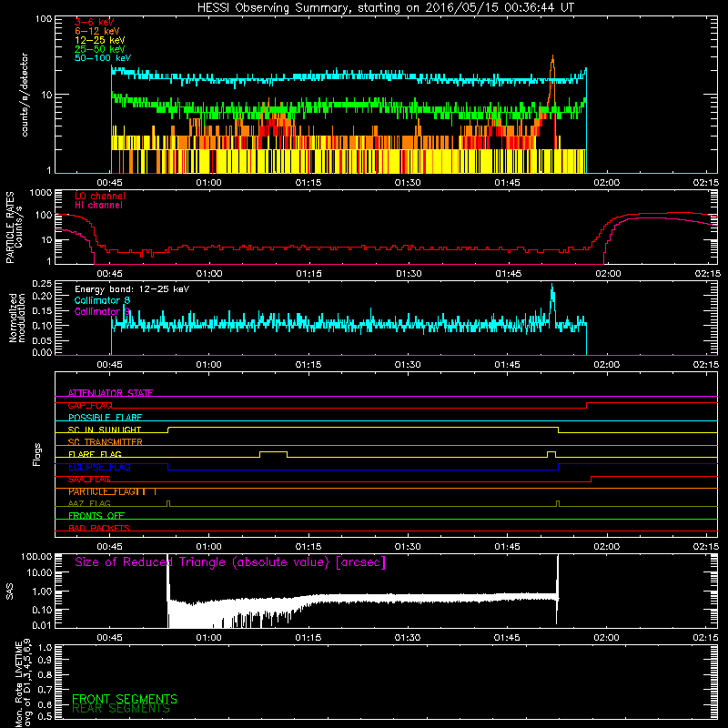Pick the 25-50 keV legend label

100,49
